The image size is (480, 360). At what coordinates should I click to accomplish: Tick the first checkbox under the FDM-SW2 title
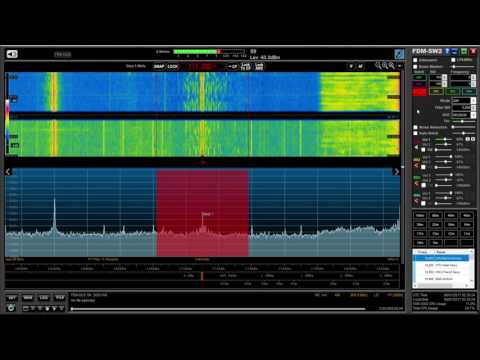tap(415, 60)
